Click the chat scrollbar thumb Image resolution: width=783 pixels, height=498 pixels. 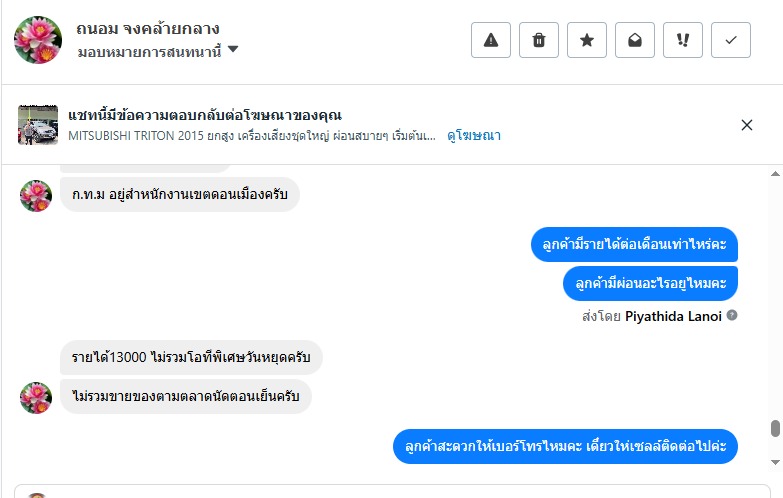[x=774, y=429]
